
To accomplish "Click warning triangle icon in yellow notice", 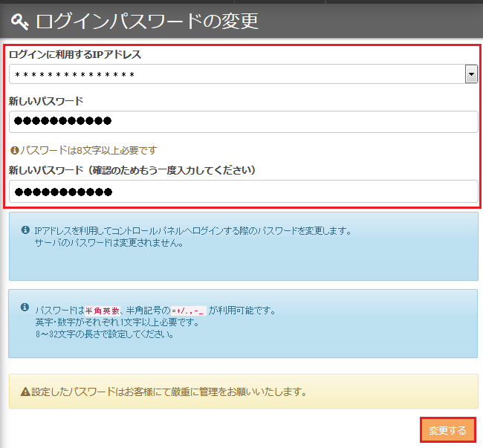I will click(25, 392).
